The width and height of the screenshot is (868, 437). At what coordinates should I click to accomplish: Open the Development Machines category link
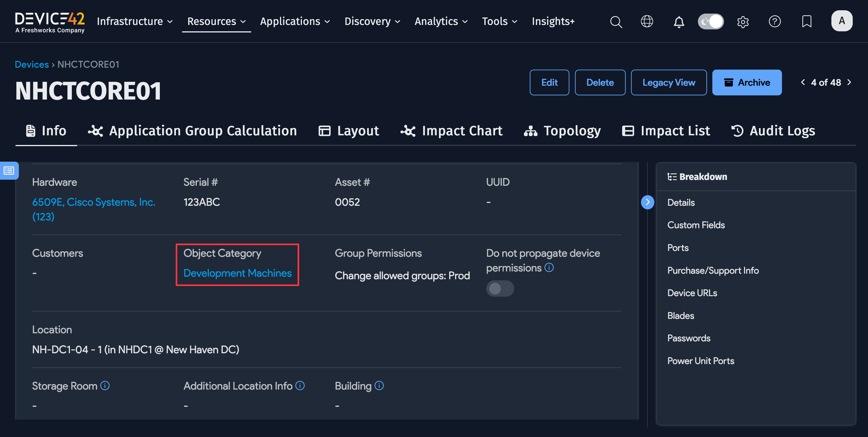click(237, 273)
